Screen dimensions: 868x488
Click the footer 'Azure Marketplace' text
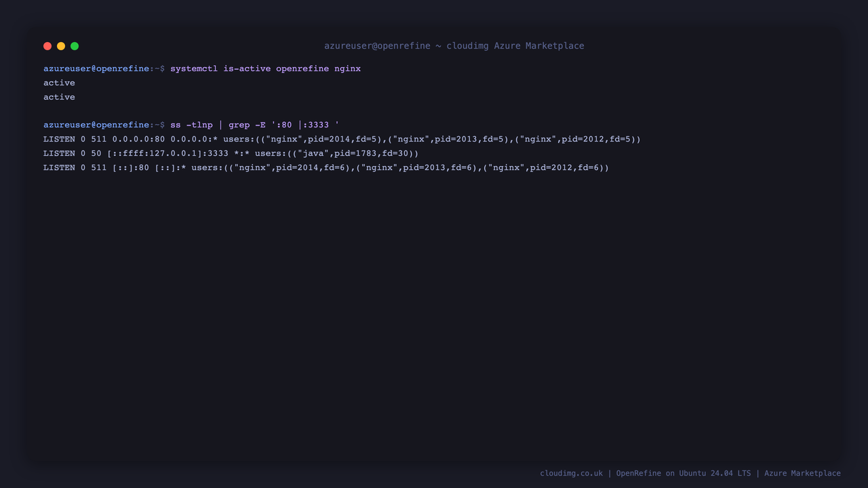pyautogui.click(x=802, y=473)
